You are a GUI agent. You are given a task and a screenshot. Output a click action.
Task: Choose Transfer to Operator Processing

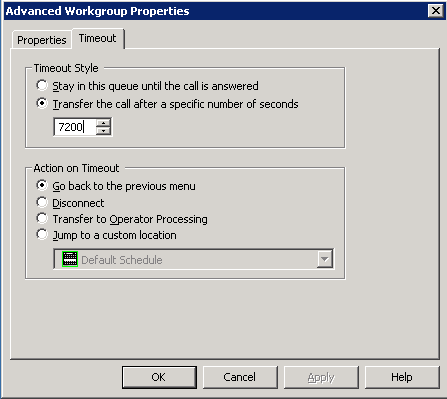click(x=42, y=218)
